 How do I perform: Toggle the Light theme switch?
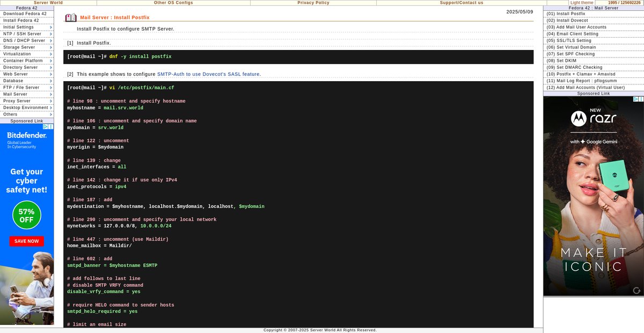[x=582, y=3]
